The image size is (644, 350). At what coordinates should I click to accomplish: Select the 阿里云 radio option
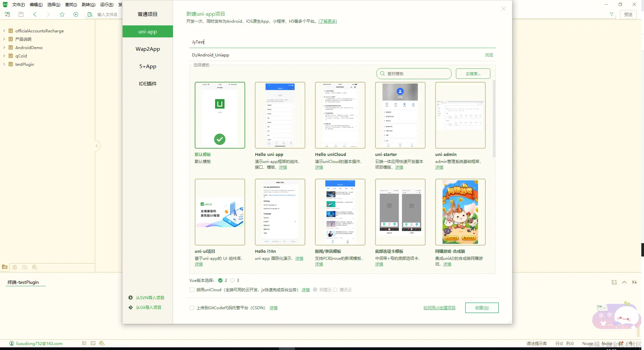(x=315, y=290)
